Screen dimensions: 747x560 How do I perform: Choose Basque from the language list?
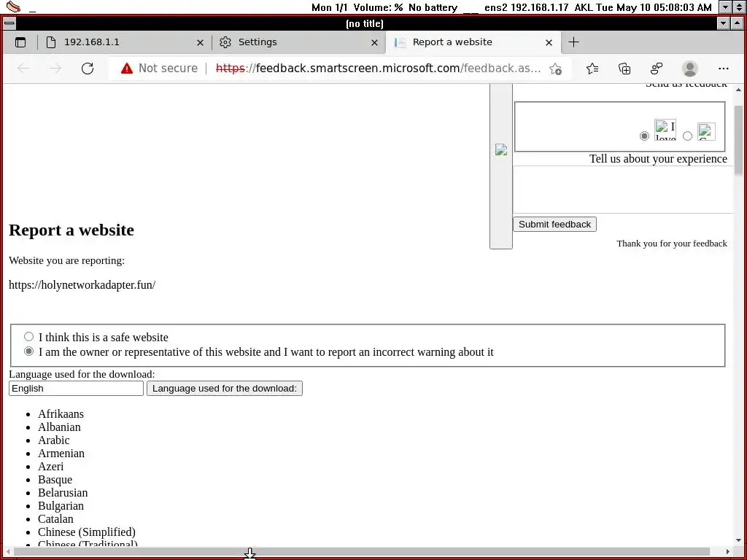click(x=55, y=480)
